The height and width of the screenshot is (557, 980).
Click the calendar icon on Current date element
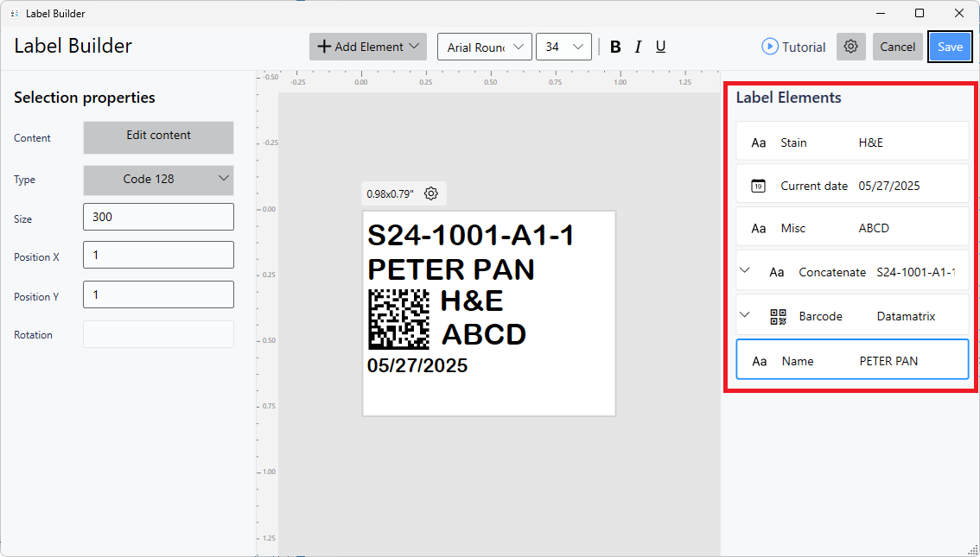[759, 185]
